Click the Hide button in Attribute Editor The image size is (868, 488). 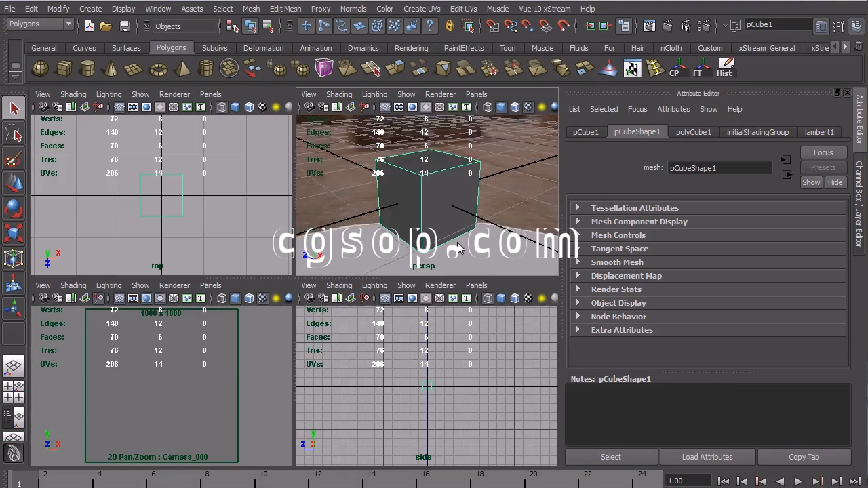(835, 182)
